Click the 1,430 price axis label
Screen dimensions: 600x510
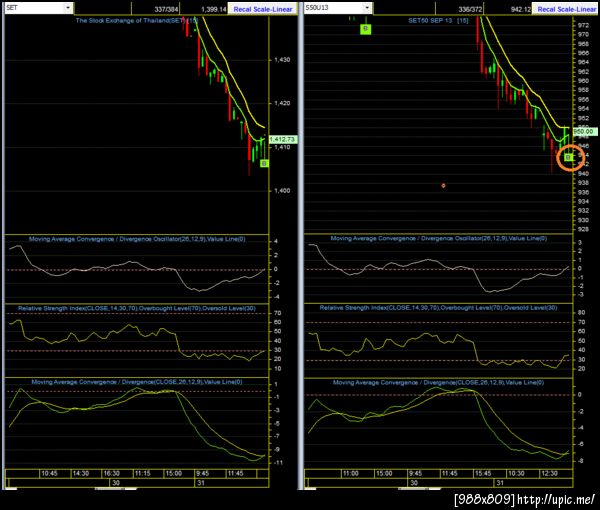[x=282, y=60]
